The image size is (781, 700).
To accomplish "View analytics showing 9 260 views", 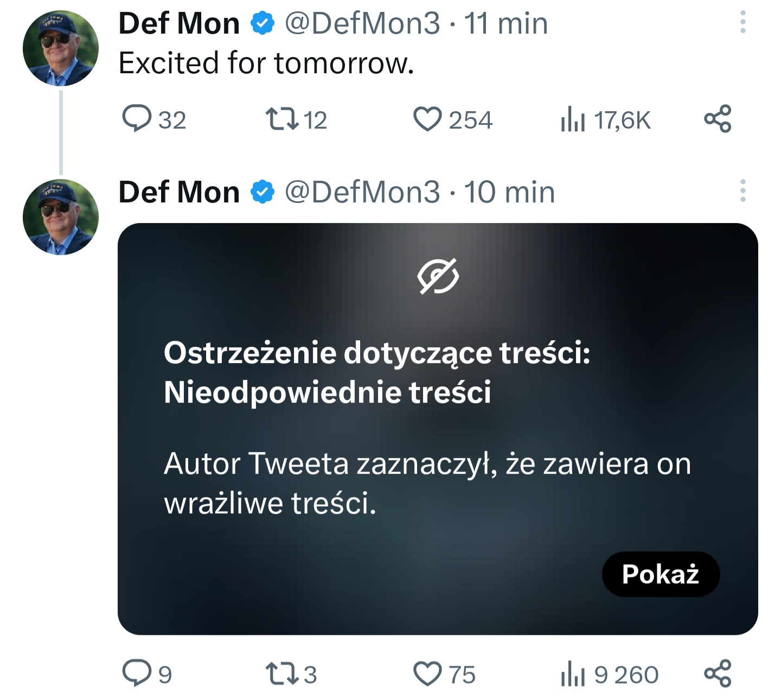I will click(x=610, y=674).
